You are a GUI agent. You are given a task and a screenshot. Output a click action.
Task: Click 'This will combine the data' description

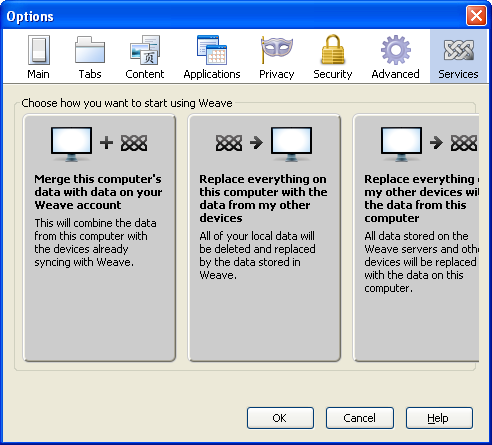coord(95,242)
